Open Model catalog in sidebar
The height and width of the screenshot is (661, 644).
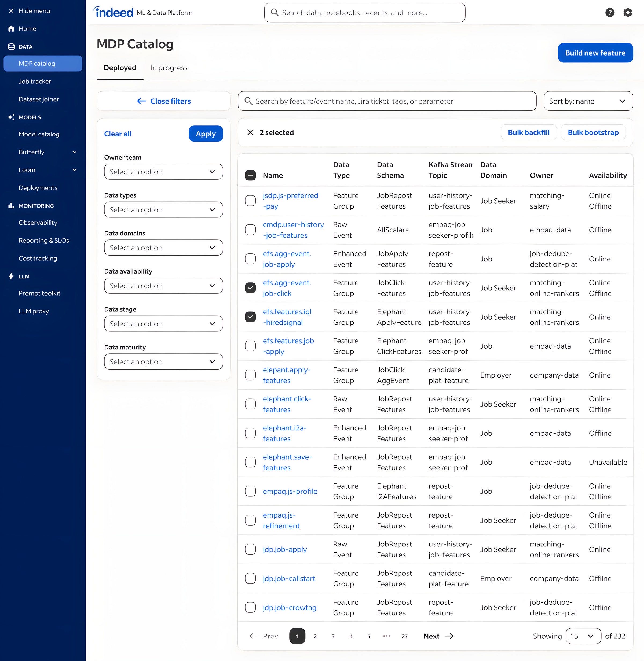[39, 134]
